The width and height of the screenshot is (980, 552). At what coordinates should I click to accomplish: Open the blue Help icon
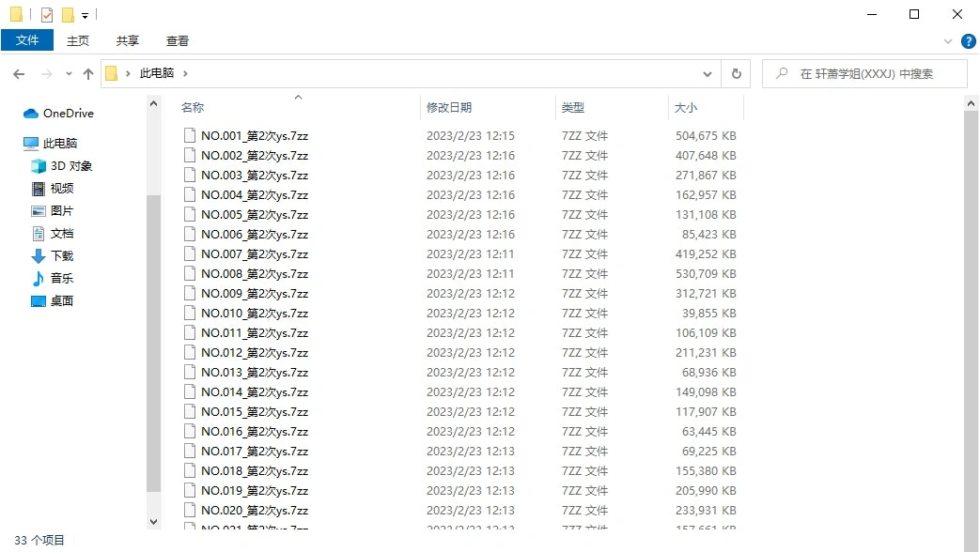(968, 41)
